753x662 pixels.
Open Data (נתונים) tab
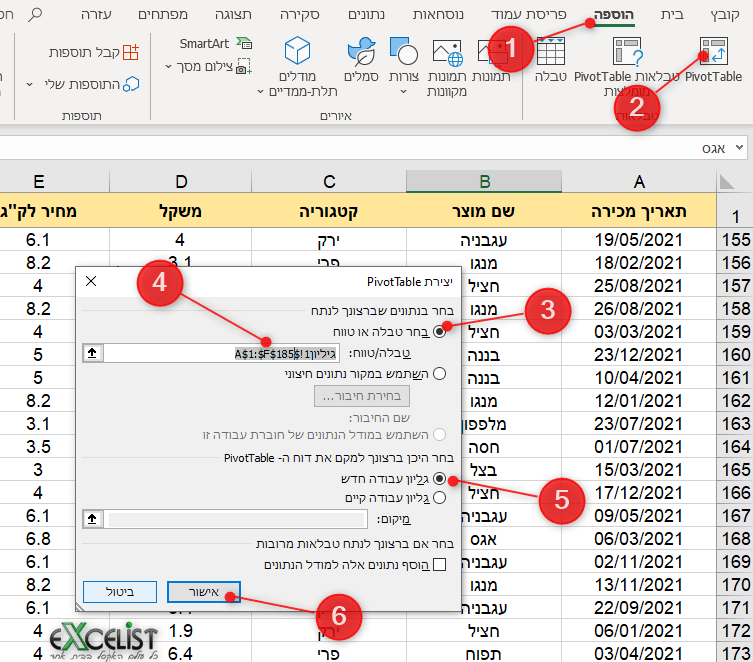tap(366, 15)
